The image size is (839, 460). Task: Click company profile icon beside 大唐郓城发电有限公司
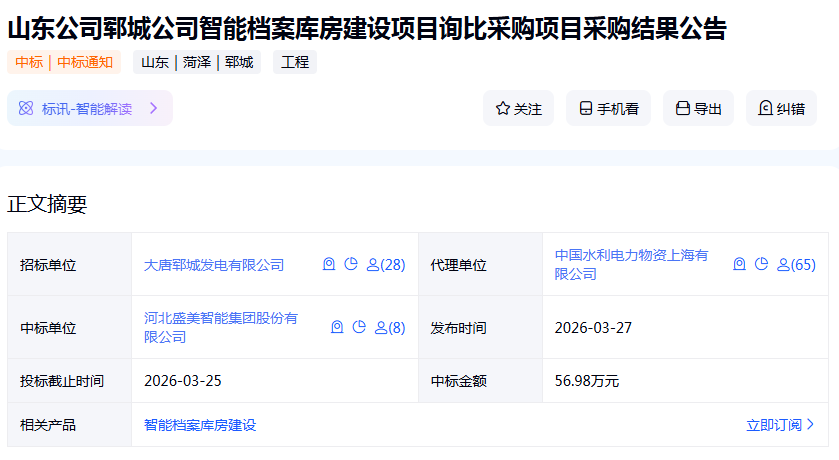coord(328,265)
